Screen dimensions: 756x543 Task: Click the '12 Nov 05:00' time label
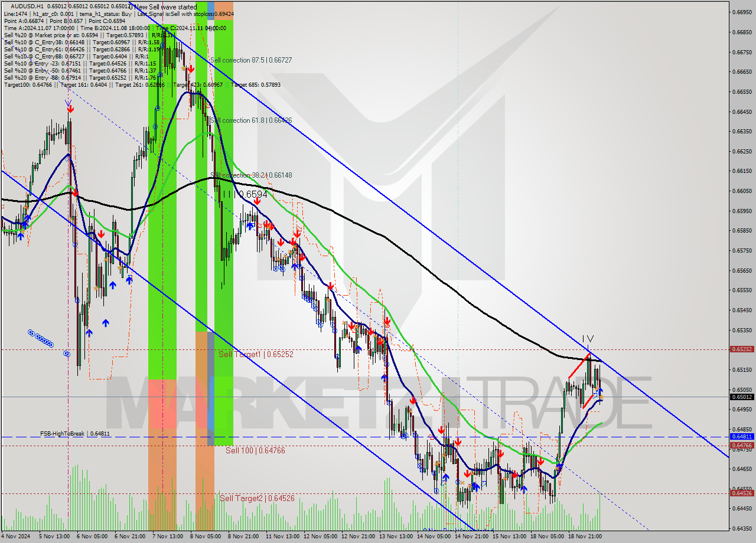point(321,537)
